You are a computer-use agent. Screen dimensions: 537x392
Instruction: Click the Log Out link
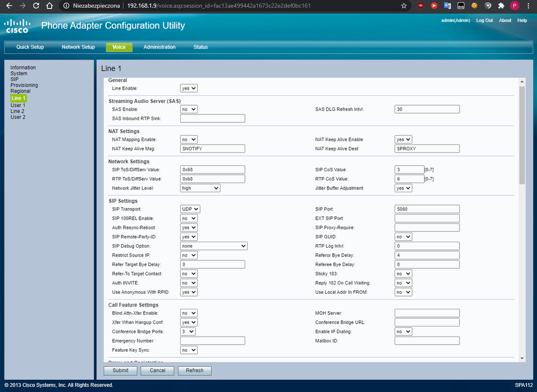tap(484, 20)
